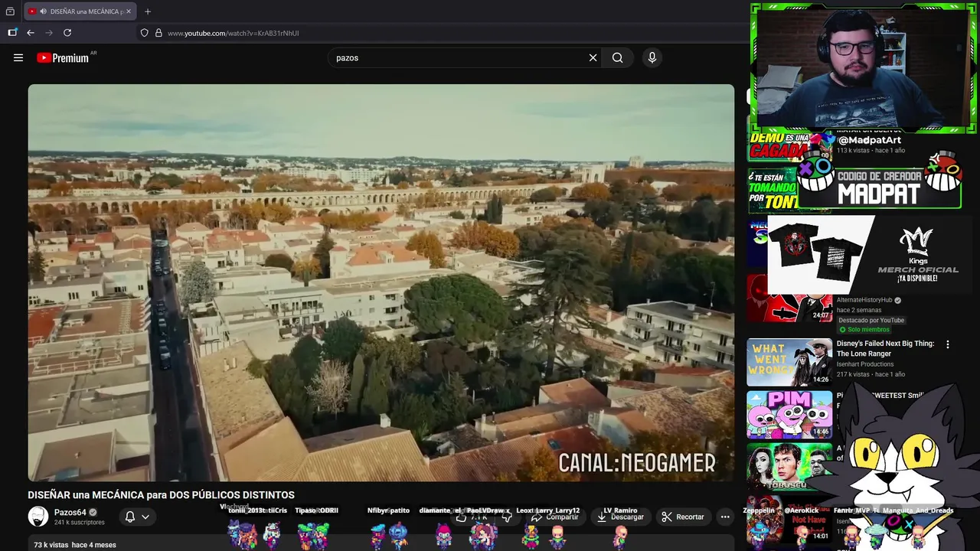Open the 14:01 'Not Have' video thumbnail

tap(789, 519)
